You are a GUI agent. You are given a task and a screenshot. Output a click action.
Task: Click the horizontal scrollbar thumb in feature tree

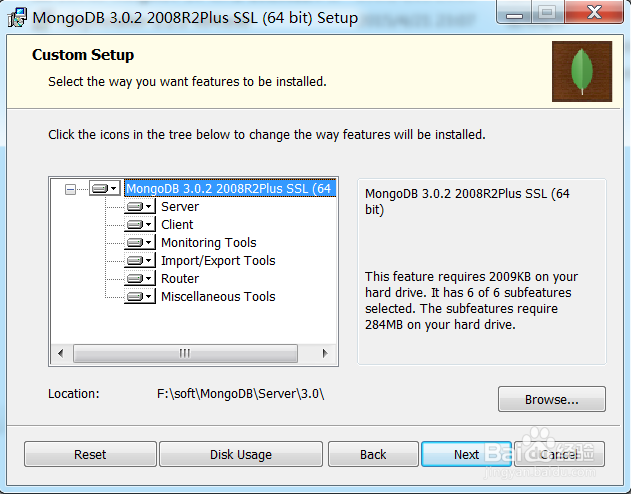tap(186, 353)
